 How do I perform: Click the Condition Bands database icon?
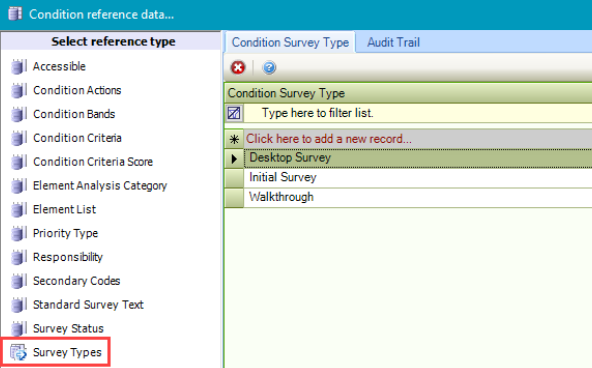(x=18, y=114)
